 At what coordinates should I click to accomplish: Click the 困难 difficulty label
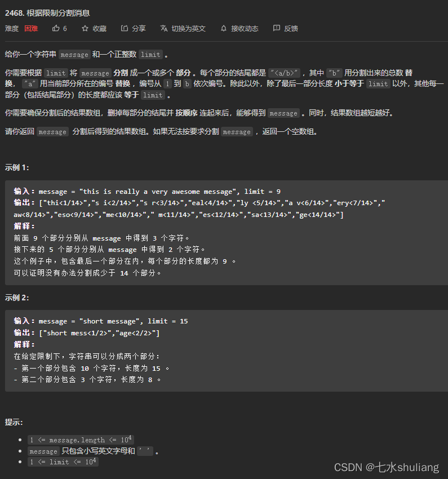click(31, 29)
